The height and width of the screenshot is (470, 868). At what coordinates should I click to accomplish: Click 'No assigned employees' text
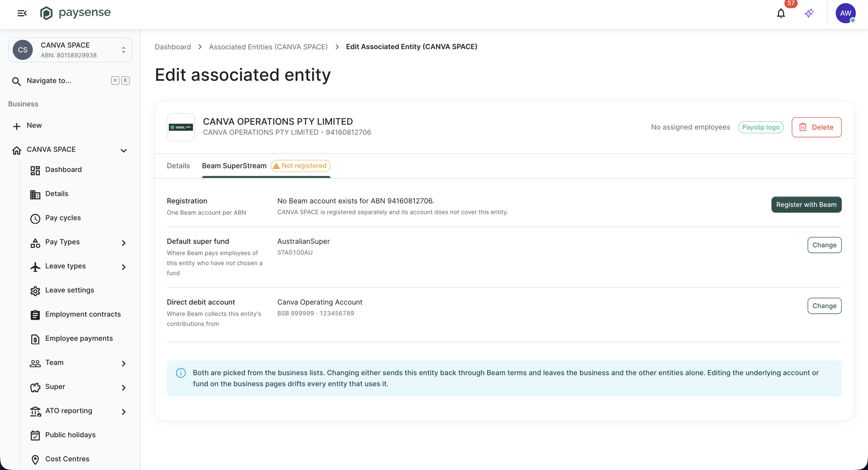click(x=690, y=127)
